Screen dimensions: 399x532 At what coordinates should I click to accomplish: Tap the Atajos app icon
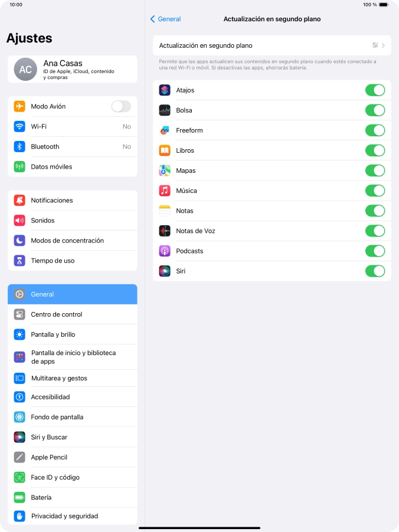click(165, 90)
